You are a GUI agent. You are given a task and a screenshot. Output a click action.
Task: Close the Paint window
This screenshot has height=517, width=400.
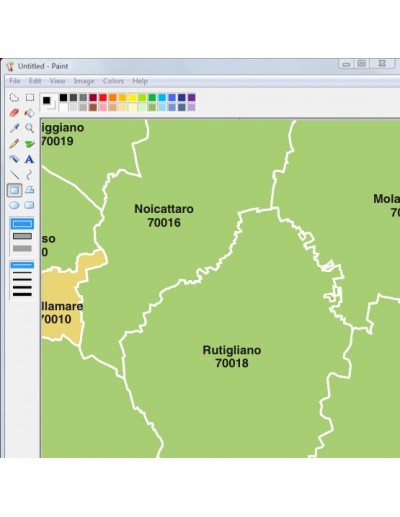click(382, 63)
